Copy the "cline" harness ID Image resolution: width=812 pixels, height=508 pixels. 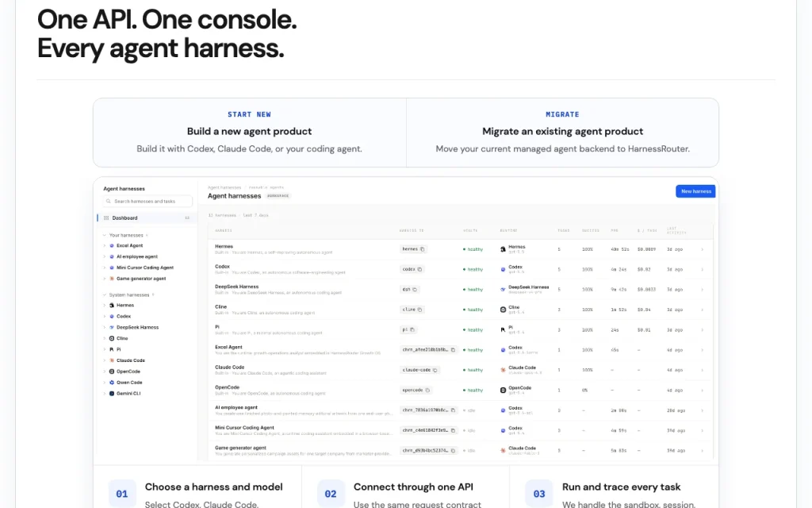pos(420,310)
